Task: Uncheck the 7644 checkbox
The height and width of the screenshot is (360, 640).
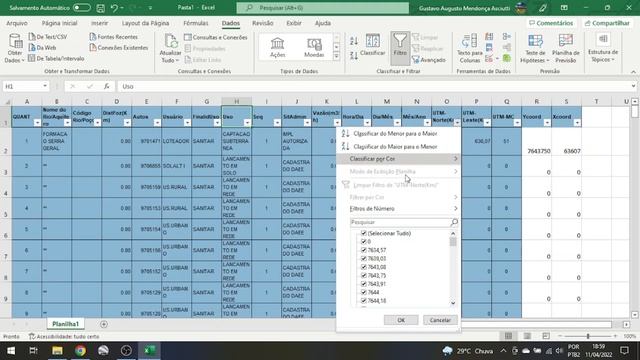Action: [364, 292]
